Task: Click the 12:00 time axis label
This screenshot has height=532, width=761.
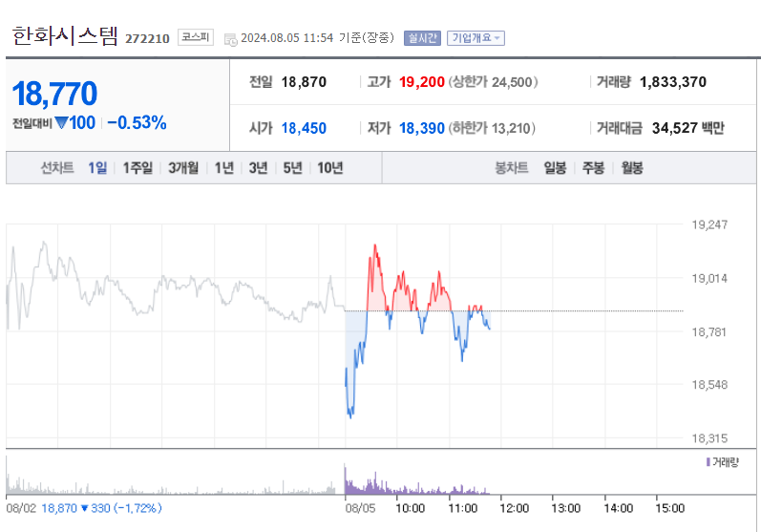Action: [x=514, y=508]
